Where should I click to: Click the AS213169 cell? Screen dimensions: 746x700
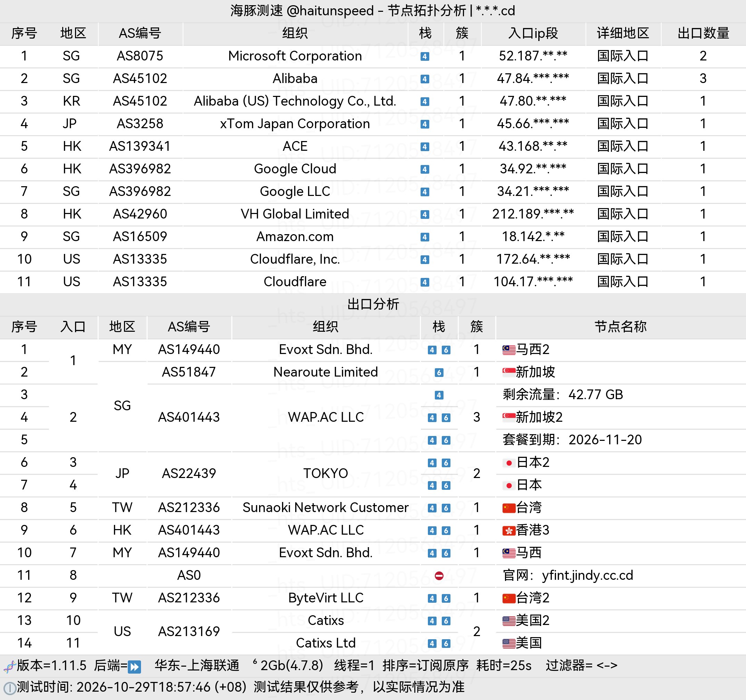(189, 632)
